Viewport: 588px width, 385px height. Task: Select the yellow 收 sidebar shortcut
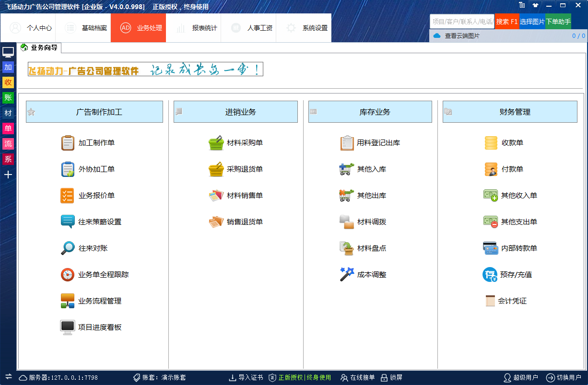coord(8,82)
